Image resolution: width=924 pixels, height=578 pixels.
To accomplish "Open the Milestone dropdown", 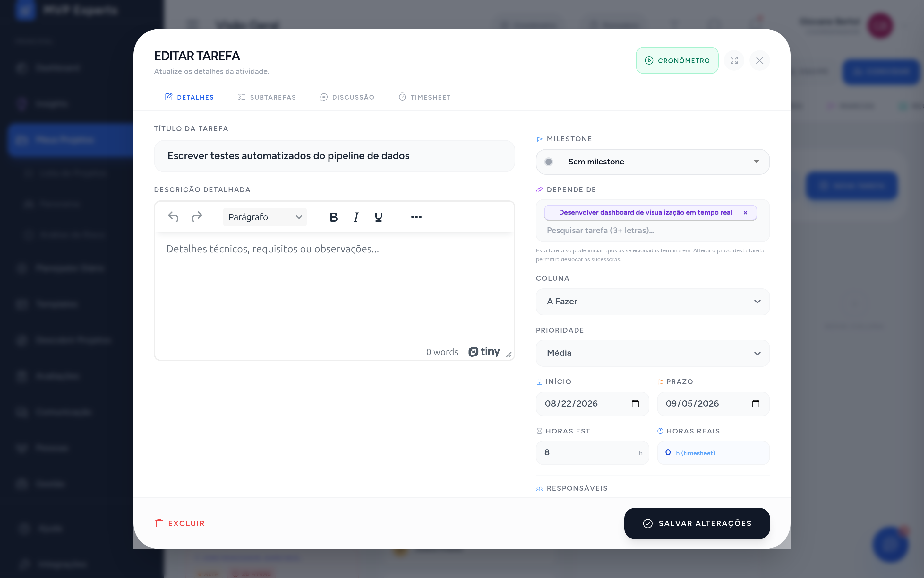I will [653, 162].
